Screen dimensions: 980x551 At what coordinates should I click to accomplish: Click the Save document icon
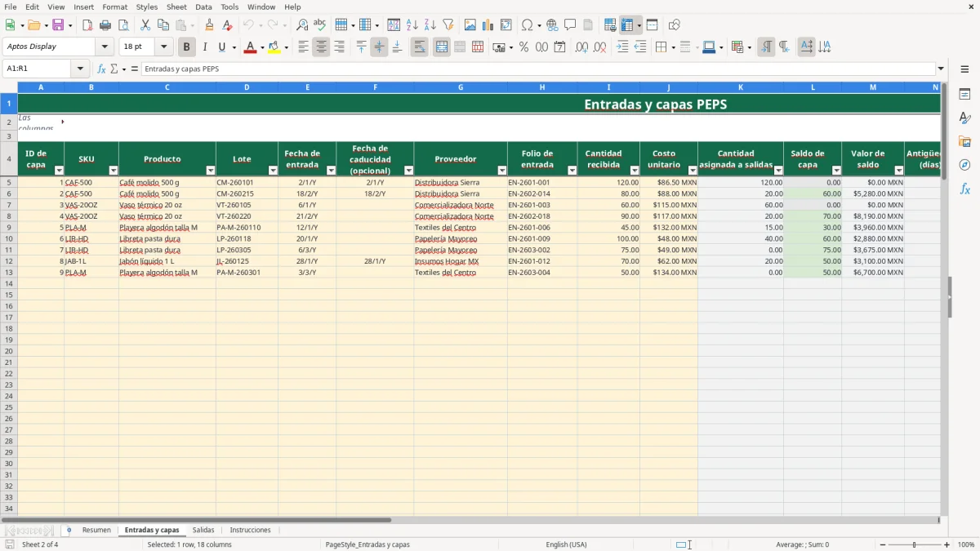click(x=58, y=25)
